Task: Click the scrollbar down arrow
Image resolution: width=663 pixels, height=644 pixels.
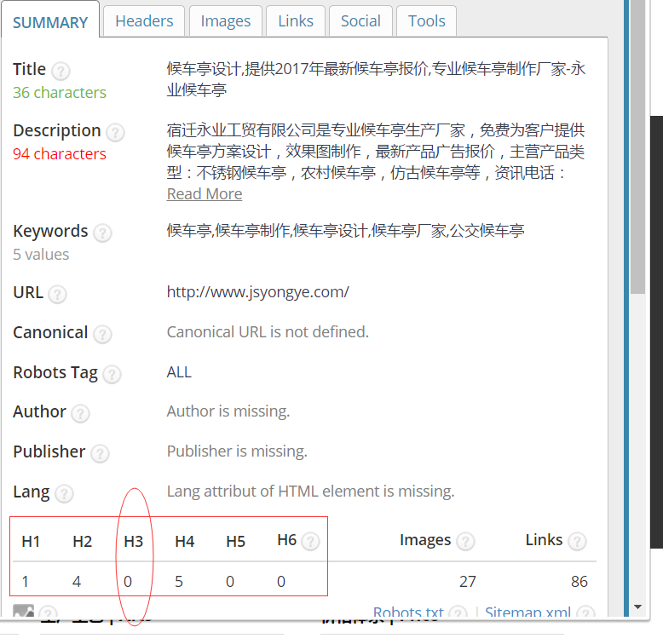Action: coord(637,607)
